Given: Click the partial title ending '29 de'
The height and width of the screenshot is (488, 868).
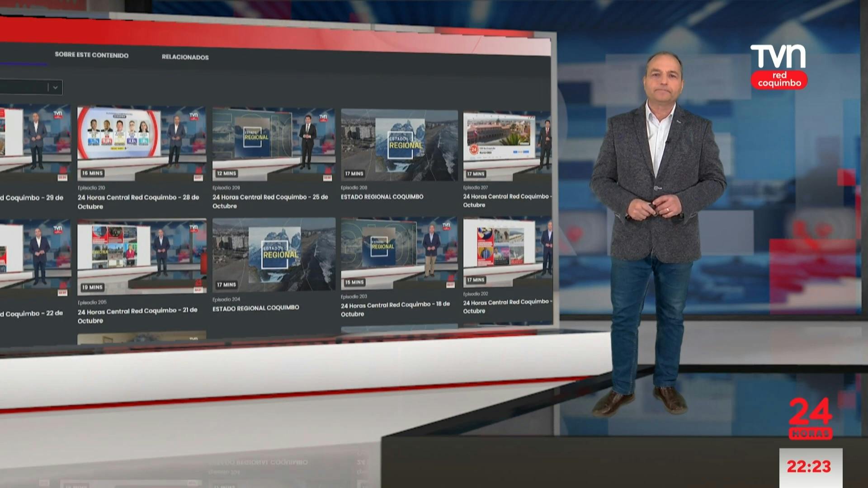Looking at the screenshot, I should [32, 198].
